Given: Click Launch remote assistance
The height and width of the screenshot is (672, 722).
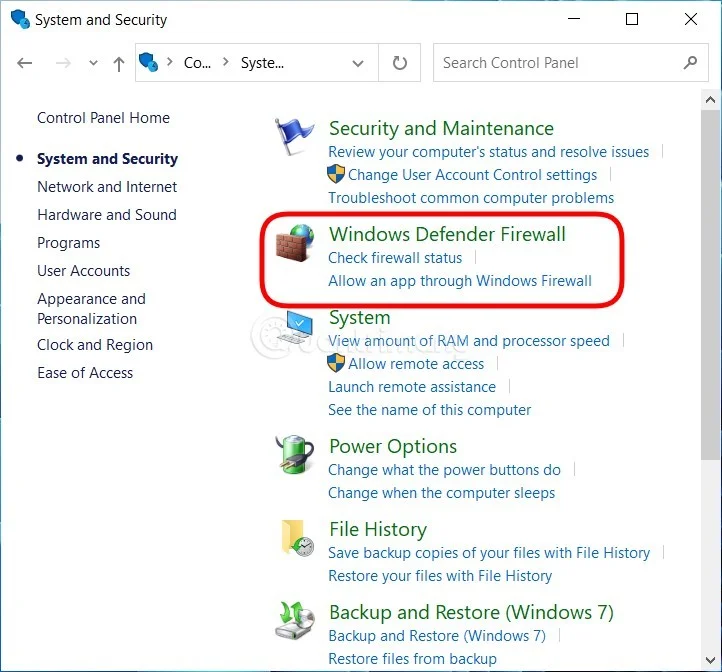Looking at the screenshot, I should tap(412, 387).
